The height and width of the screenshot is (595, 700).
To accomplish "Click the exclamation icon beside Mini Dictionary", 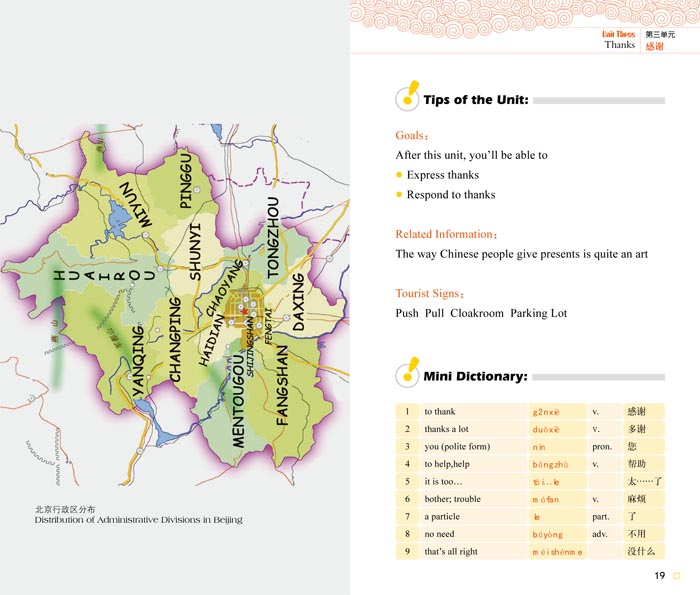I will point(407,373).
